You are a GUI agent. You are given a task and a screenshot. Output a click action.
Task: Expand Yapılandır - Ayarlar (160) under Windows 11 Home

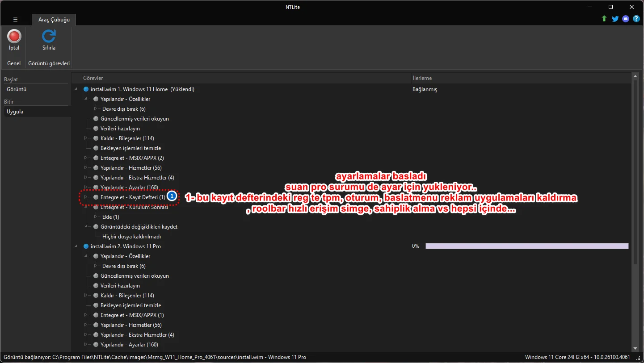(86, 188)
